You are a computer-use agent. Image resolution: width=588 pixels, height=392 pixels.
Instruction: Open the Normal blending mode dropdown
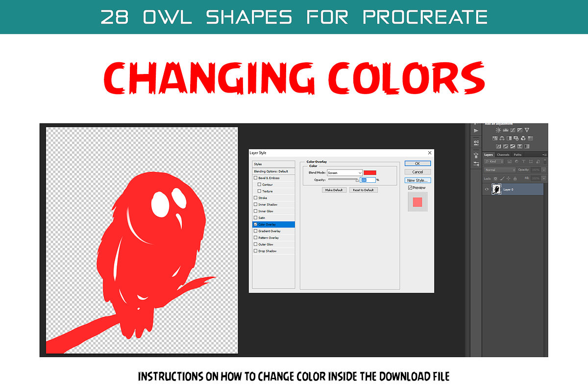point(500,170)
